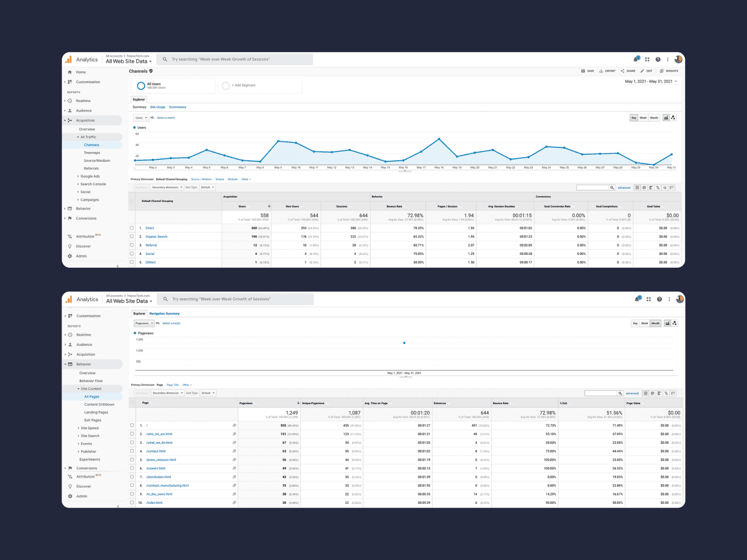Tick the /contact.html row checkbox
The image size is (747, 560).
(132, 451)
